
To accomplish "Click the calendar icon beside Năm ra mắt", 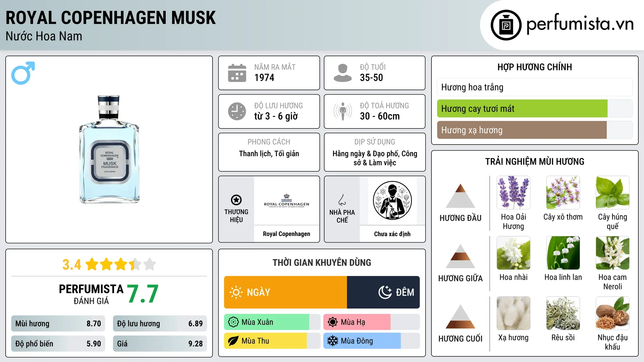I will tap(237, 73).
